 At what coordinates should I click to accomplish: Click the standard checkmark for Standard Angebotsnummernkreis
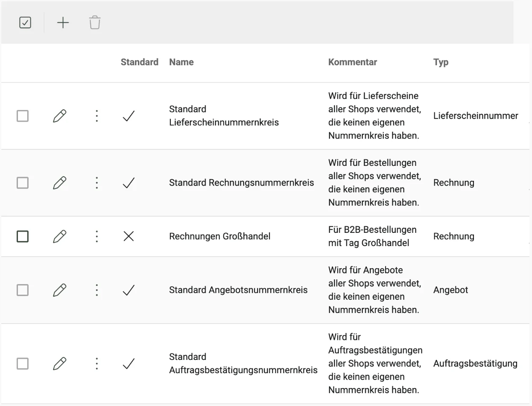tap(129, 290)
